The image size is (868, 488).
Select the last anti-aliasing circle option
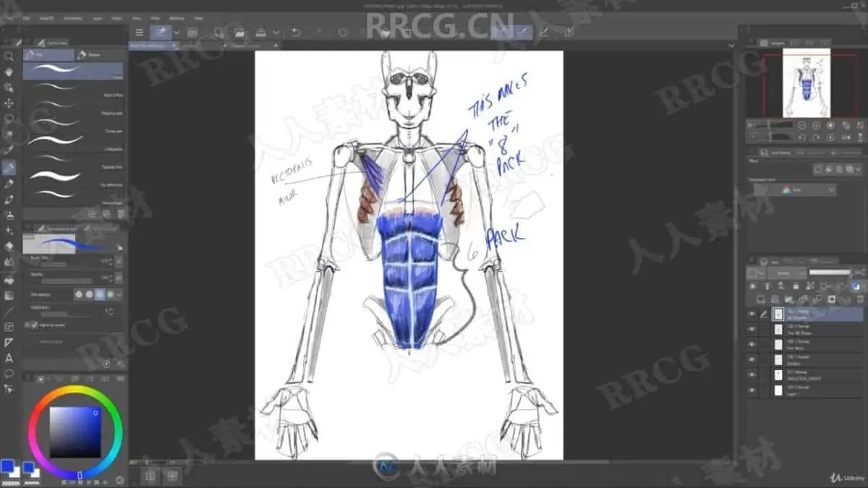111,294
